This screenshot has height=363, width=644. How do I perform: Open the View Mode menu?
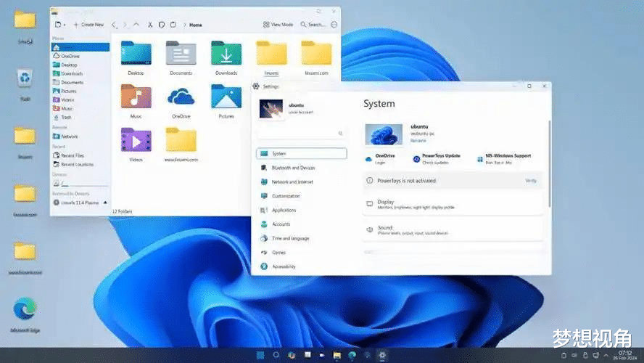coord(278,25)
